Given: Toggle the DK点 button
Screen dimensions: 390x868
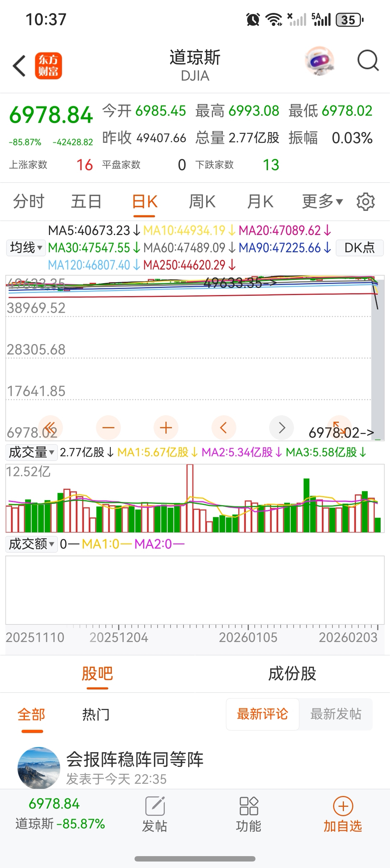Looking at the screenshot, I should [360, 248].
